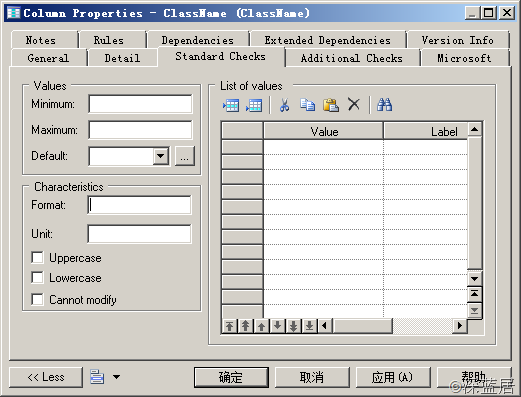The height and width of the screenshot is (397, 521).
Task: Switch to the Additional Checks tab
Action: 352,58
